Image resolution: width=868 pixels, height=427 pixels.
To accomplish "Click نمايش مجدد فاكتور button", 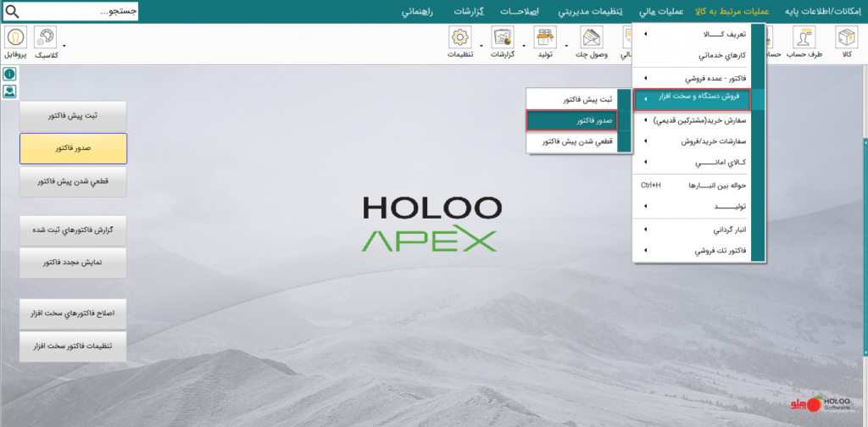I will [x=73, y=263].
